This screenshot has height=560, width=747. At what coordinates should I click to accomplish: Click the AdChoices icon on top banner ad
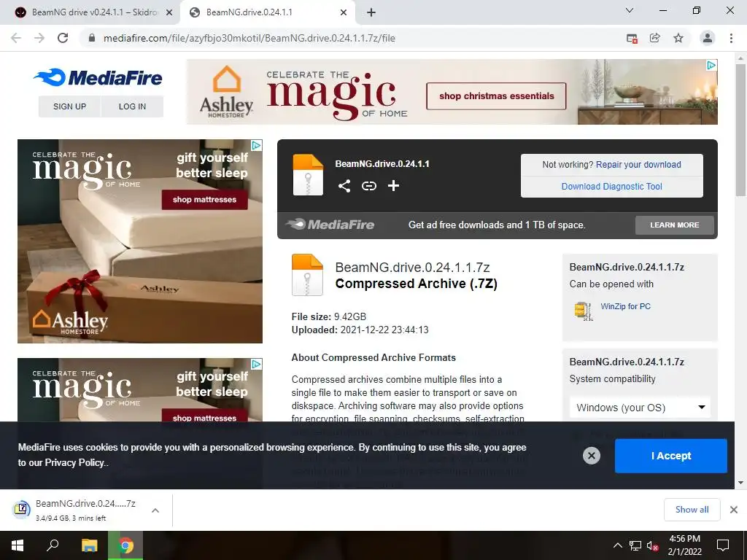[x=711, y=65]
